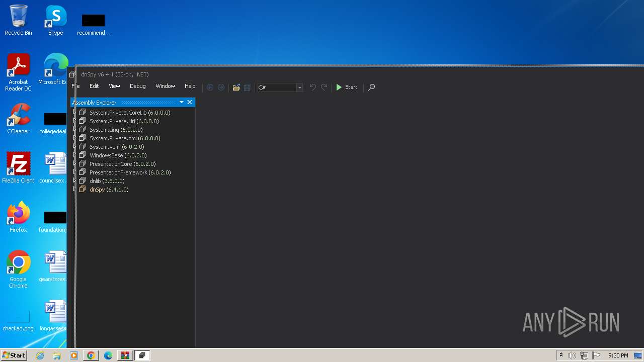Switch to dnSpy taskbar button
The width and height of the screenshot is (644, 362).
[x=142, y=355]
